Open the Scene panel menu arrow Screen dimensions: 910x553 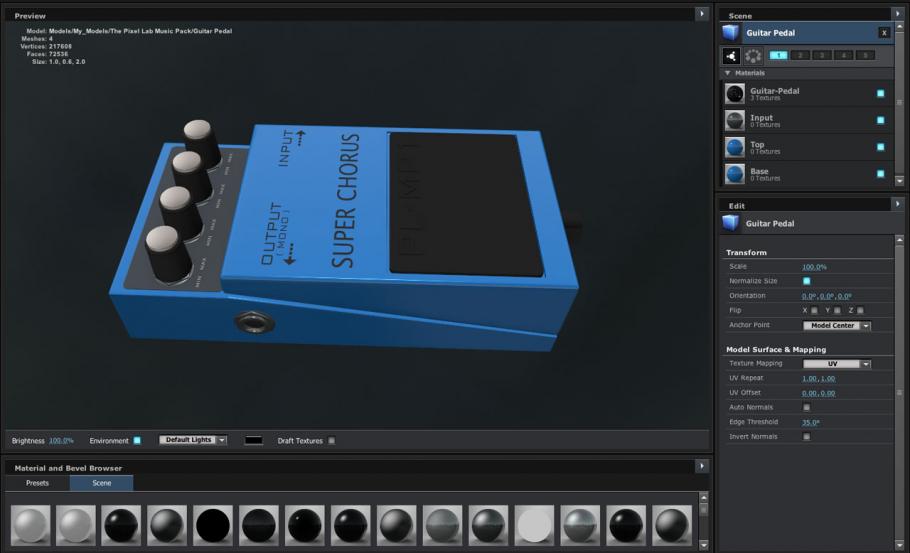(898, 13)
